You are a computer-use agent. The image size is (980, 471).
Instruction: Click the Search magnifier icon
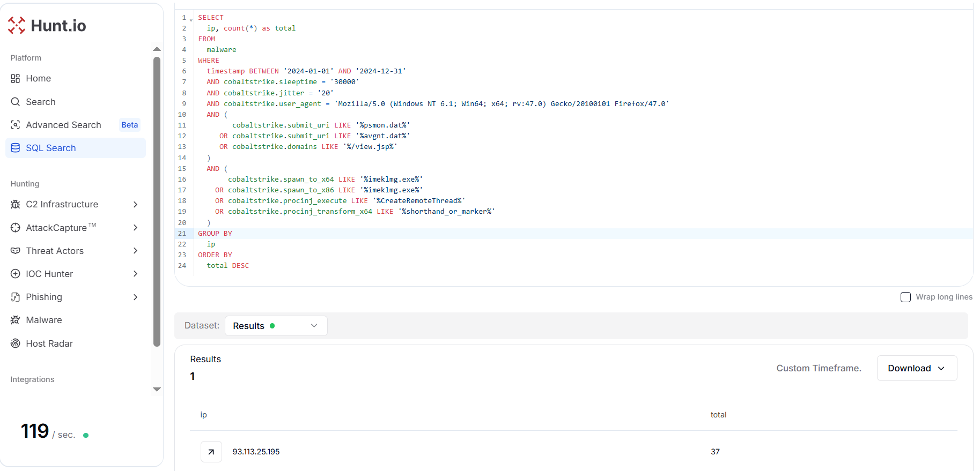click(x=16, y=102)
